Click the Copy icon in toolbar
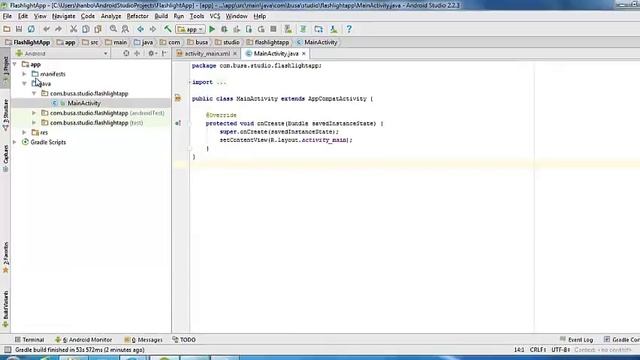 (x=86, y=29)
